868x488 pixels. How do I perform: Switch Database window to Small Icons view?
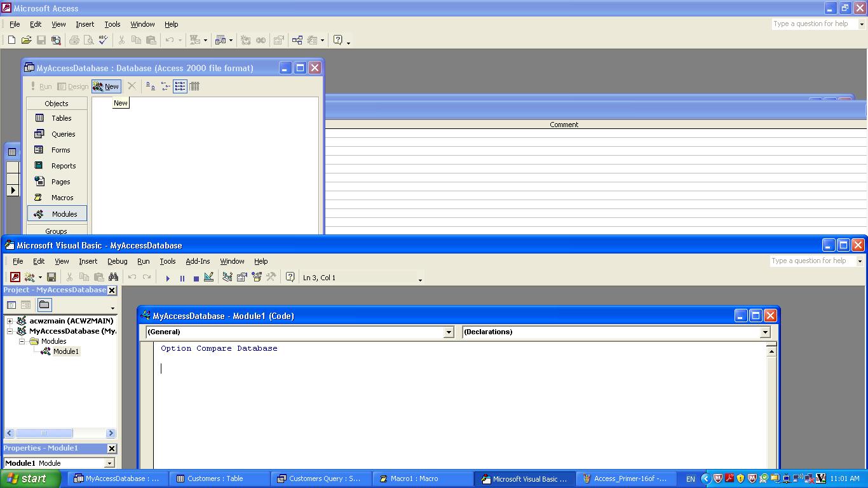(165, 86)
